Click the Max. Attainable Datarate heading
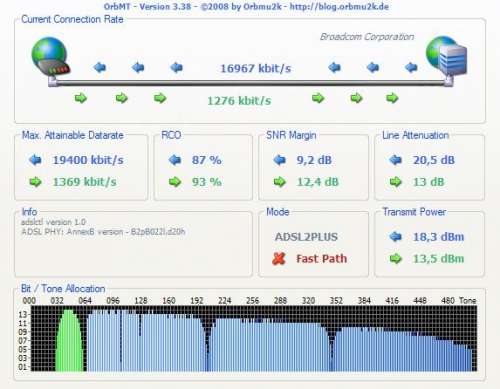 pyautogui.click(x=72, y=135)
